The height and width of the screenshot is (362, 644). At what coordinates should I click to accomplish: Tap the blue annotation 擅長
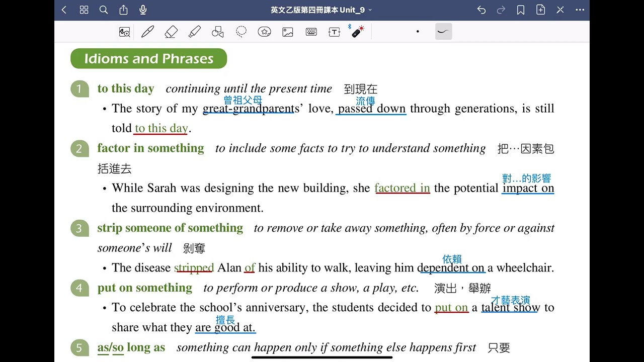tap(225, 320)
